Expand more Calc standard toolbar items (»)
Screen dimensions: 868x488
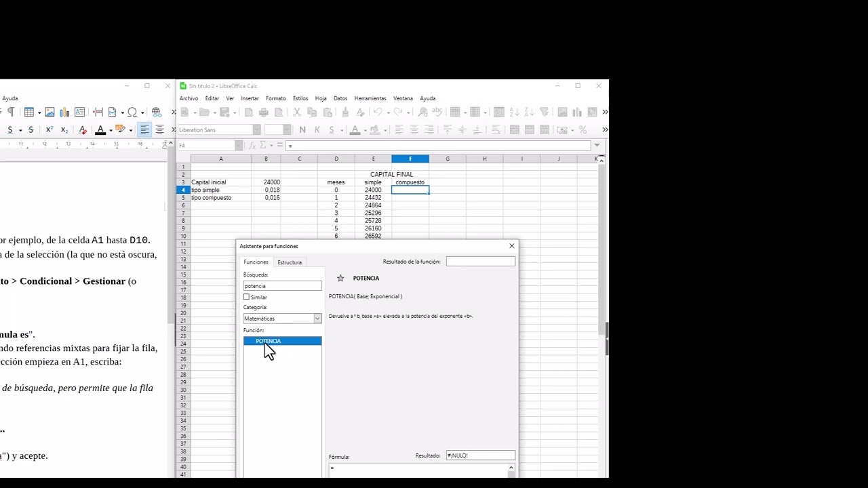604,112
